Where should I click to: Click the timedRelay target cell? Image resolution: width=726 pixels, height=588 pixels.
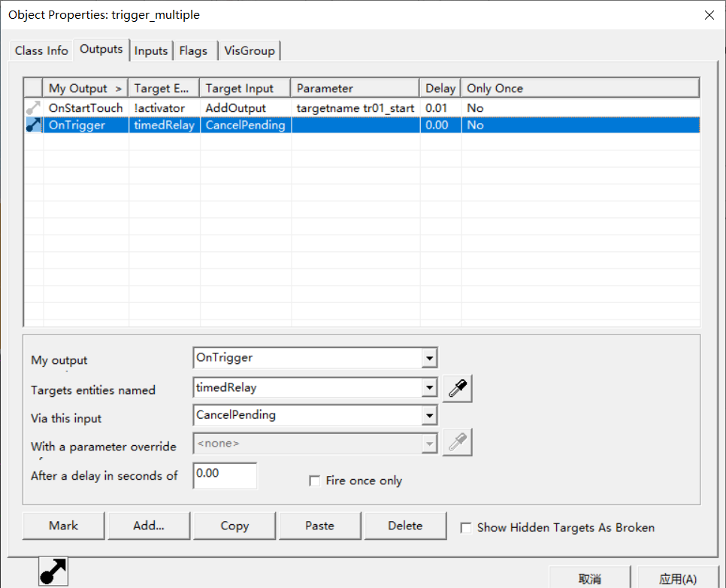tap(165, 125)
